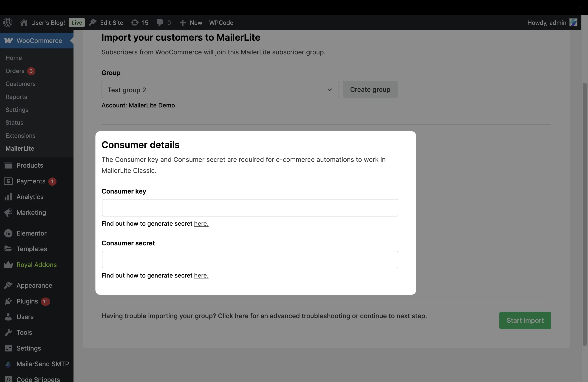Click the continue link to next step
The image size is (588, 382).
coord(373,316)
